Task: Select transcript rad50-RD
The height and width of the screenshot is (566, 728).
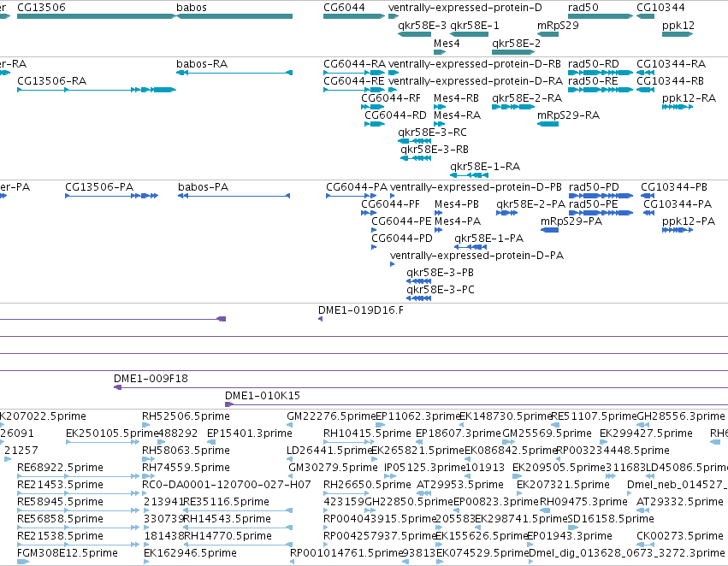Action: pos(601,73)
